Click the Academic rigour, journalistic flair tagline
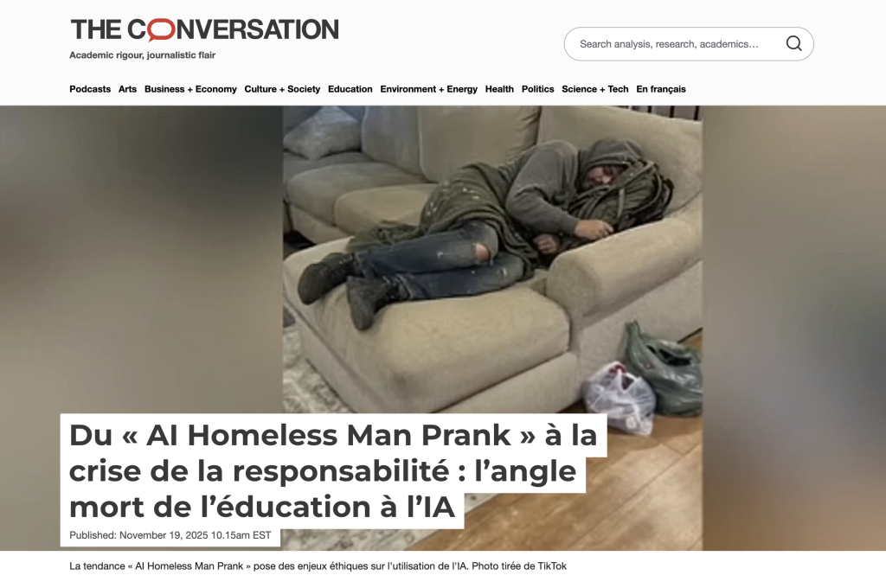The height and width of the screenshot is (588, 886). tap(143, 54)
